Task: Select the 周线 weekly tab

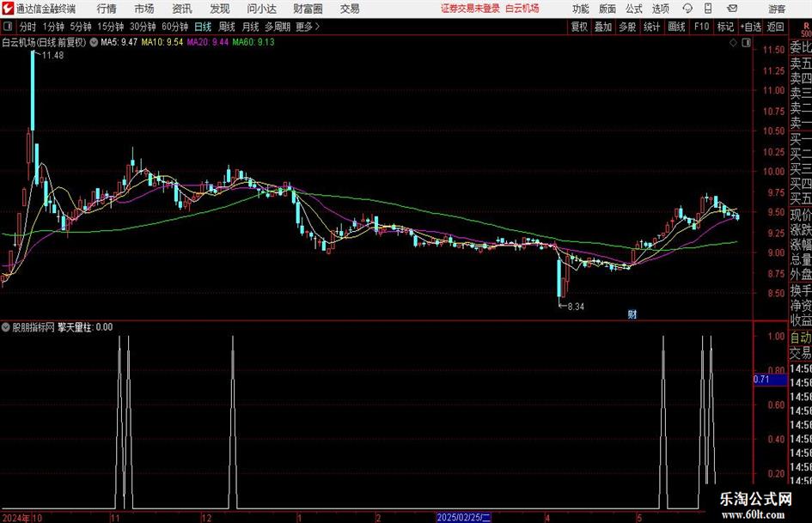Action: point(227,27)
